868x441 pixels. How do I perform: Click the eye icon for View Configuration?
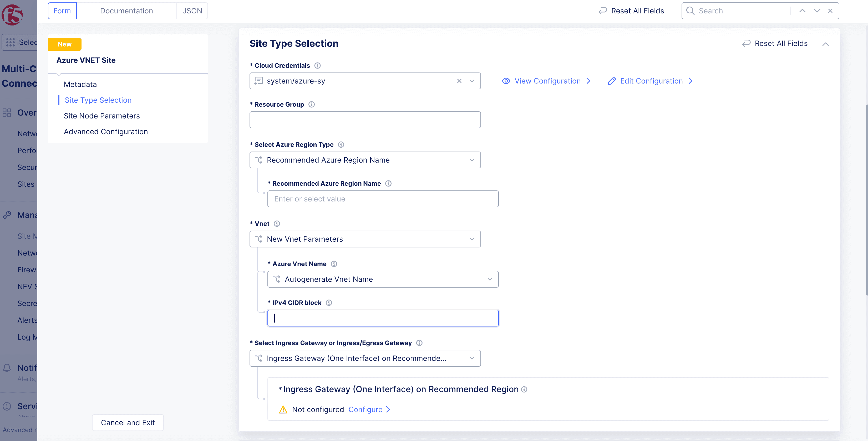point(506,81)
